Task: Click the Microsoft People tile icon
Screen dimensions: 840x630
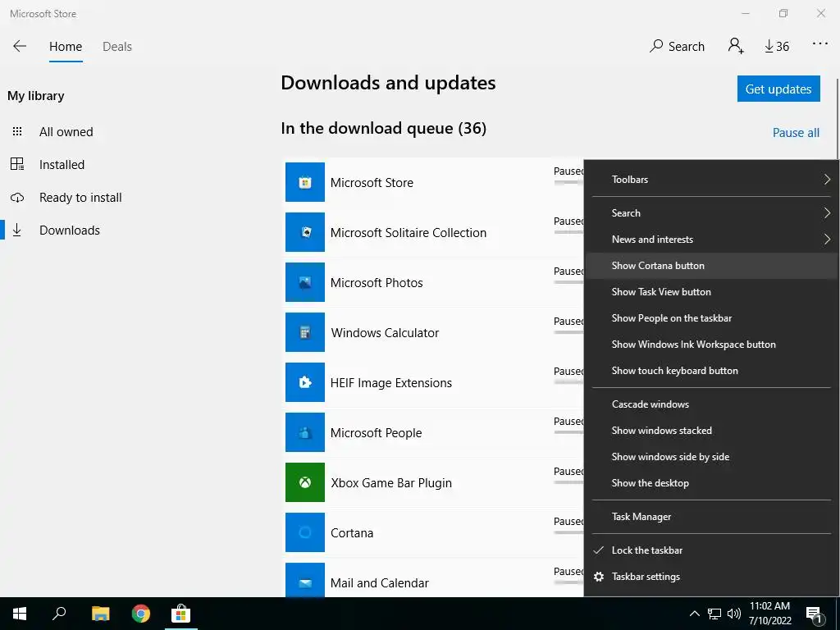Action: (305, 432)
